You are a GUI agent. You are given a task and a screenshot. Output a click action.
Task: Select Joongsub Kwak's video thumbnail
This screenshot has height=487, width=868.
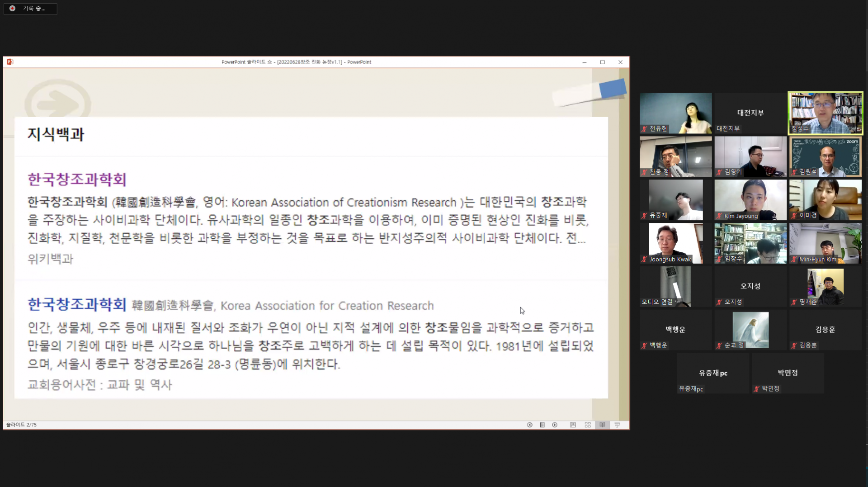tap(675, 243)
